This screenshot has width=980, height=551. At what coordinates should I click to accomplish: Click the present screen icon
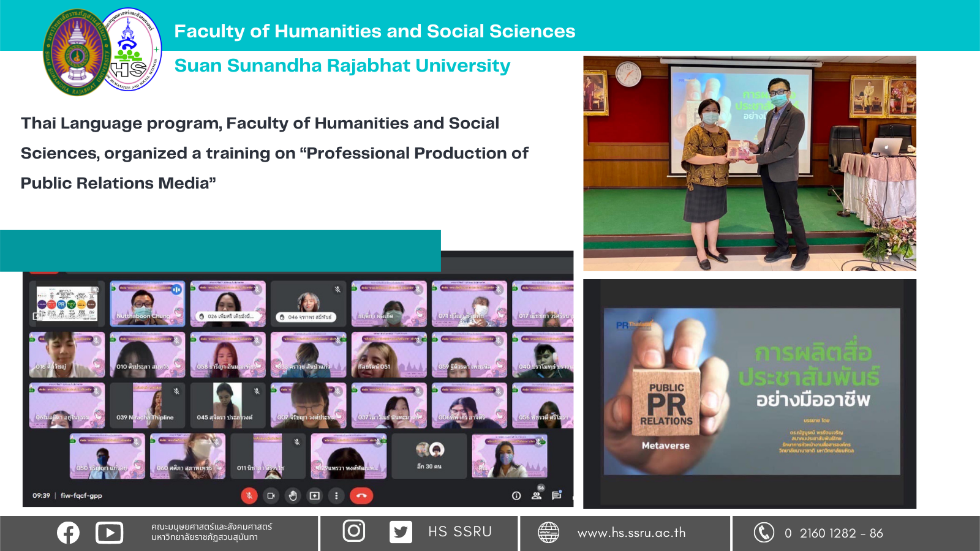(x=315, y=496)
